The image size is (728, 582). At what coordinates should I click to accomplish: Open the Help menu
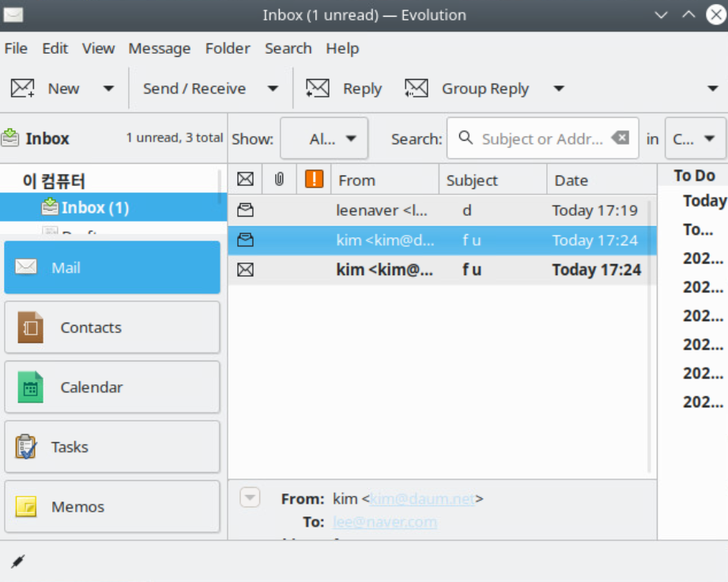tap(342, 48)
